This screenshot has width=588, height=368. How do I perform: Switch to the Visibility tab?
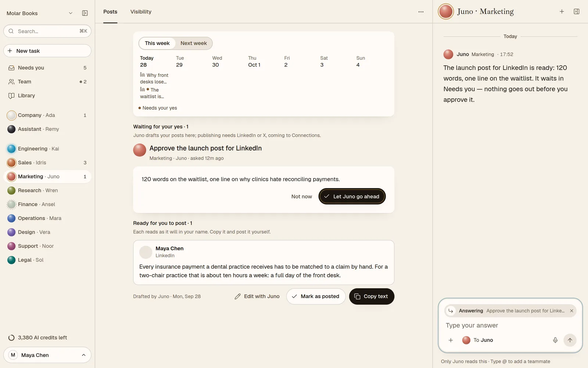coord(141,12)
